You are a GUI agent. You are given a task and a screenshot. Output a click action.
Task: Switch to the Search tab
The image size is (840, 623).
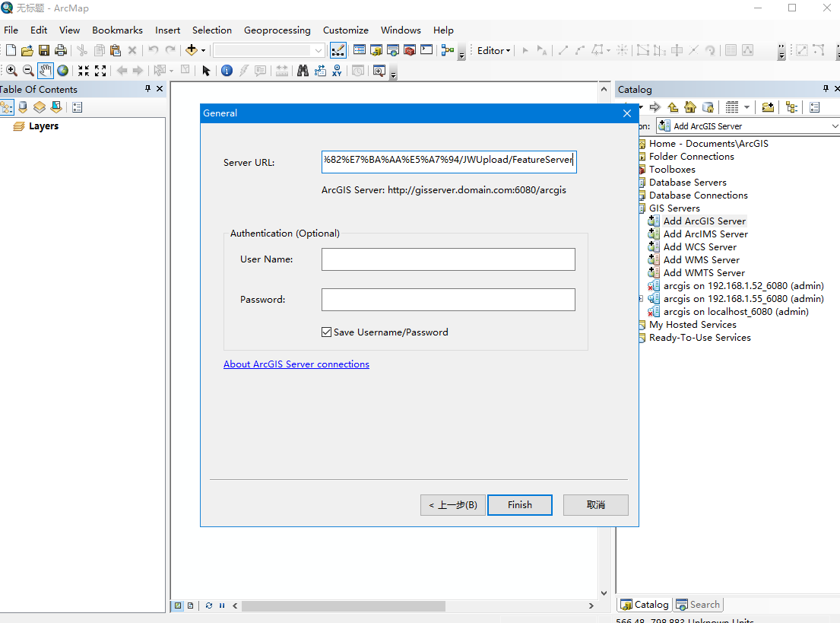(698, 604)
